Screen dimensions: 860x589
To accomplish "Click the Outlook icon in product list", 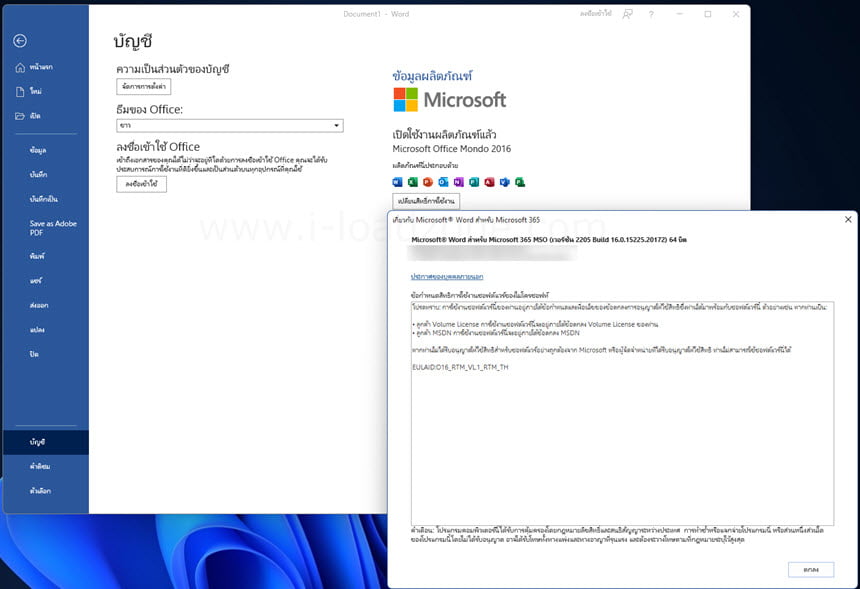I will point(443,182).
